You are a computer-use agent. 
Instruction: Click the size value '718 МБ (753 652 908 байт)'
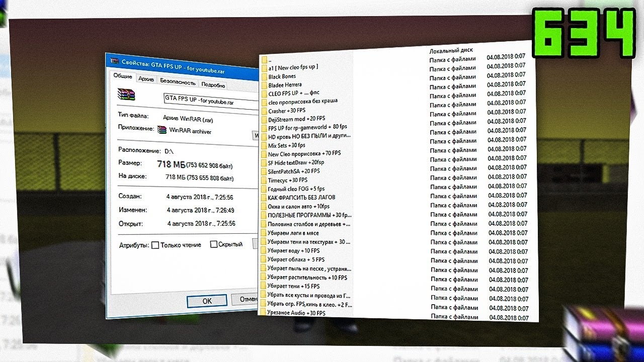[195, 164]
